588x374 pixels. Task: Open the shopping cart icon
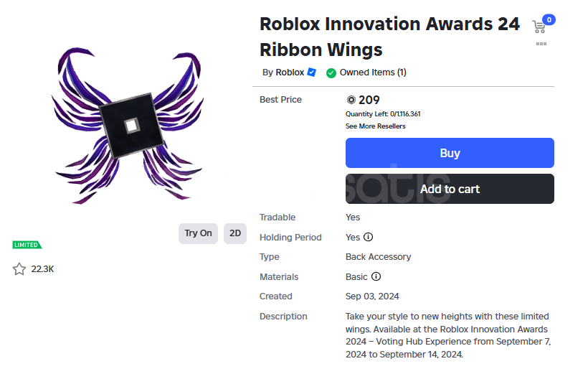tap(539, 27)
